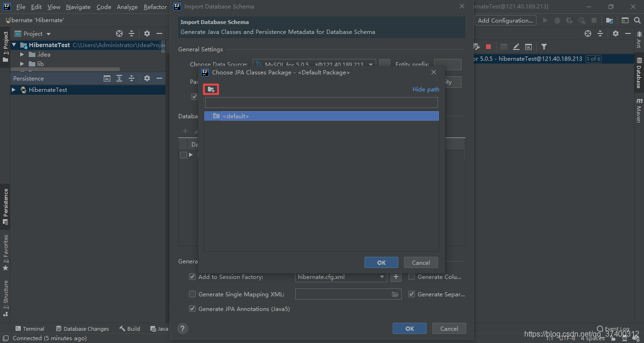
Task: Browse folder for Single Mapping XML
Action: [395, 294]
